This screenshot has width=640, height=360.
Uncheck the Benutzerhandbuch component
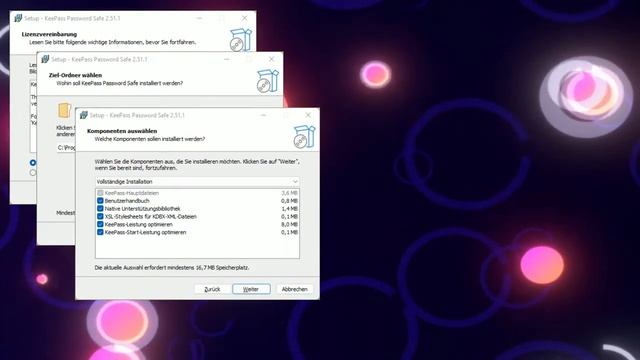pyautogui.click(x=100, y=201)
